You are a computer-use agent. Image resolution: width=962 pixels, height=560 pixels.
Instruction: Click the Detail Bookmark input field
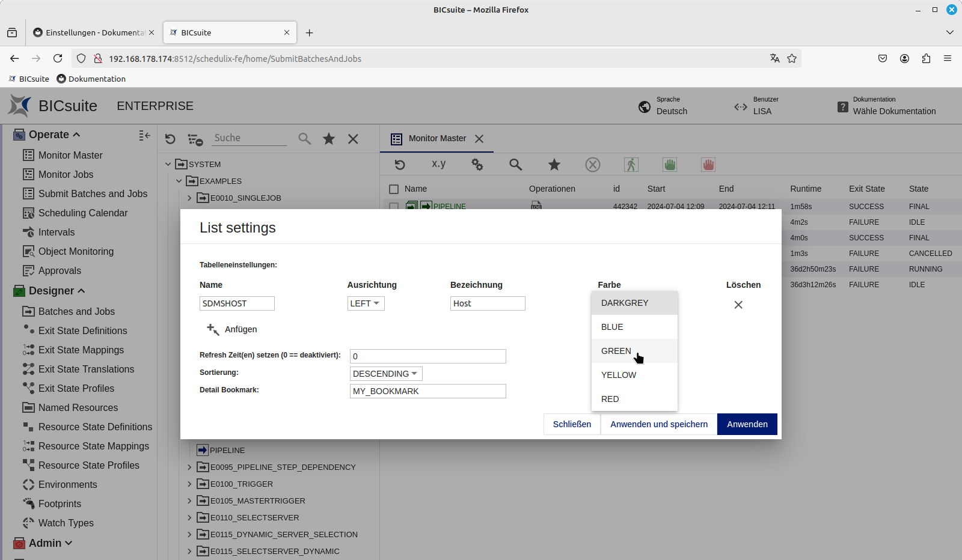pyautogui.click(x=427, y=391)
